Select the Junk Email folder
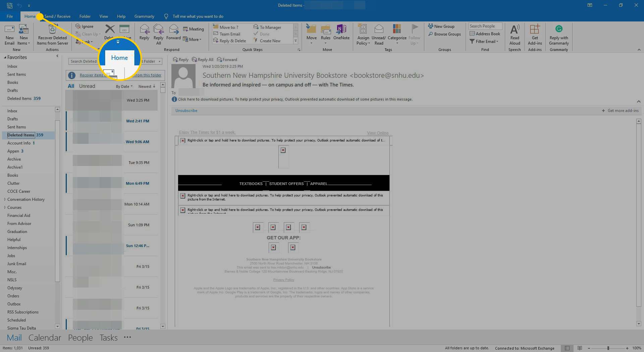Image resolution: width=644 pixels, height=352 pixels. pyautogui.click(x=17, y=264)
